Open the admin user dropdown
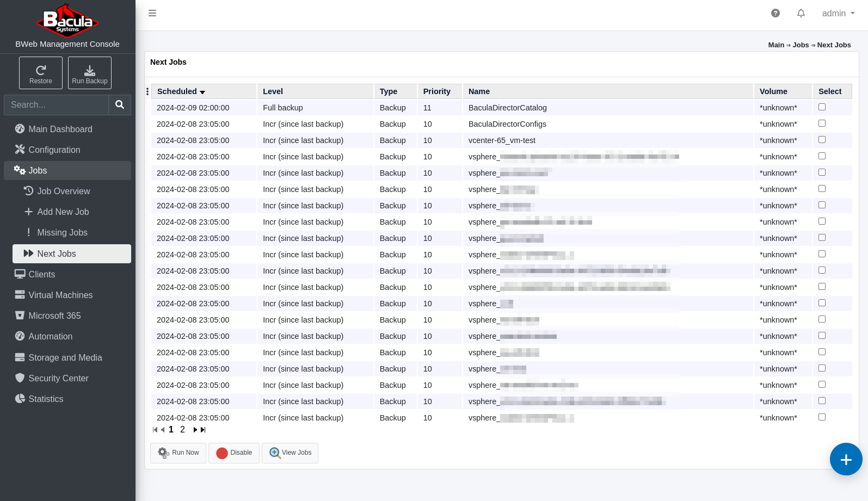868x501 pixels. (x=838, y=13)
